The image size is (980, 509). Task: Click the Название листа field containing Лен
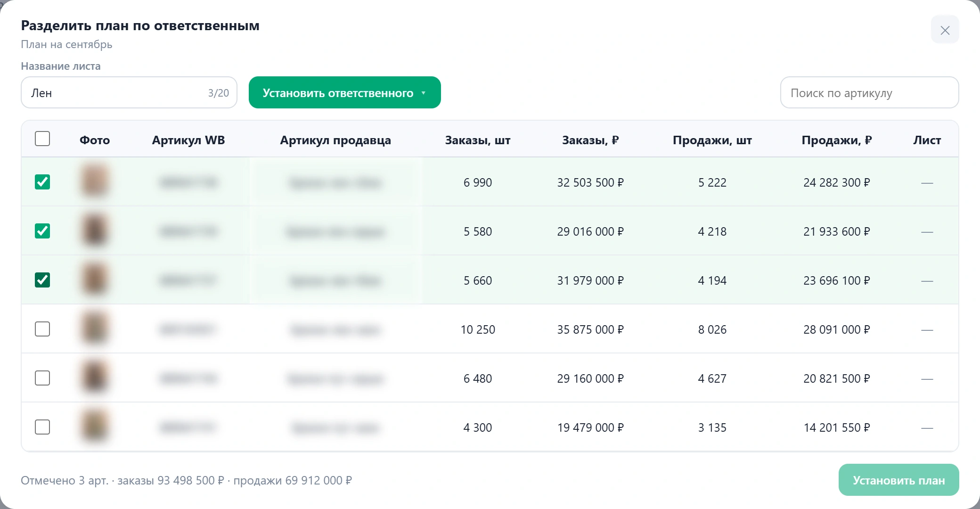point(129,92)
